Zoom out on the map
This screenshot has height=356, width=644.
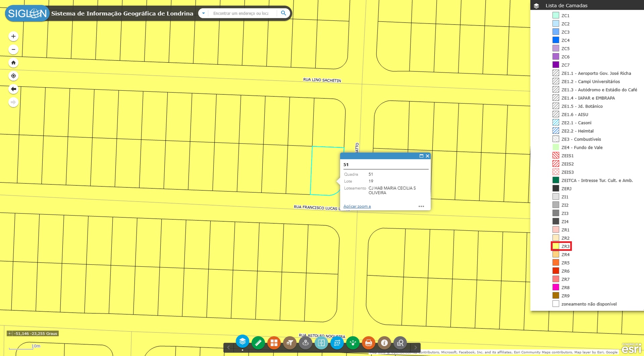[13, 49]
